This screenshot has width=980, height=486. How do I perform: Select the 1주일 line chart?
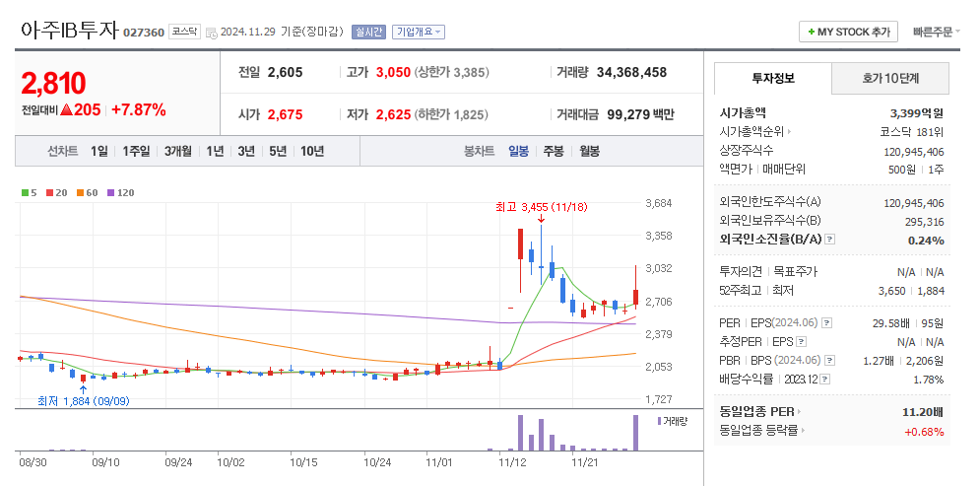click(x=136, y=152)
